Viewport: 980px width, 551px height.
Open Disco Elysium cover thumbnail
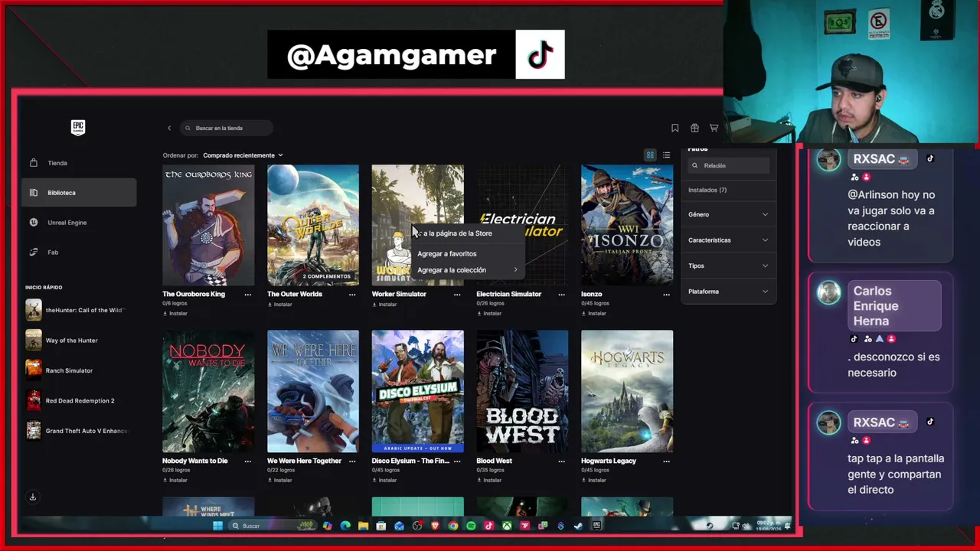417,391
